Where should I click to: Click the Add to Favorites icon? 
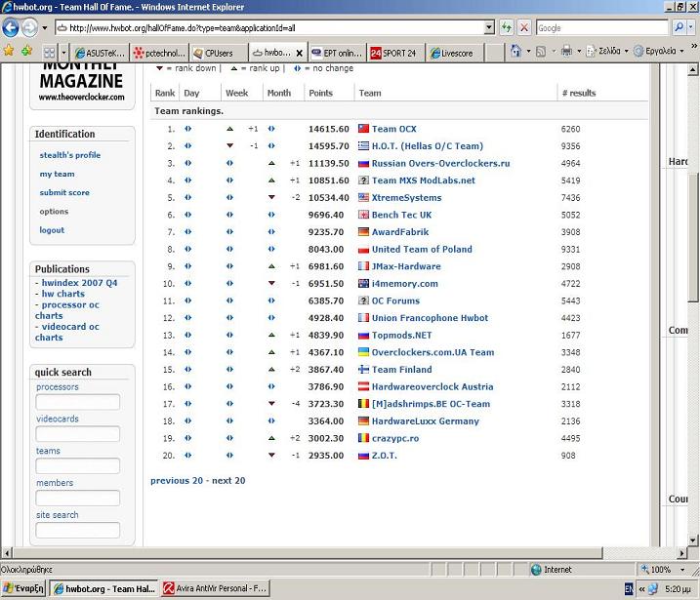26,51
